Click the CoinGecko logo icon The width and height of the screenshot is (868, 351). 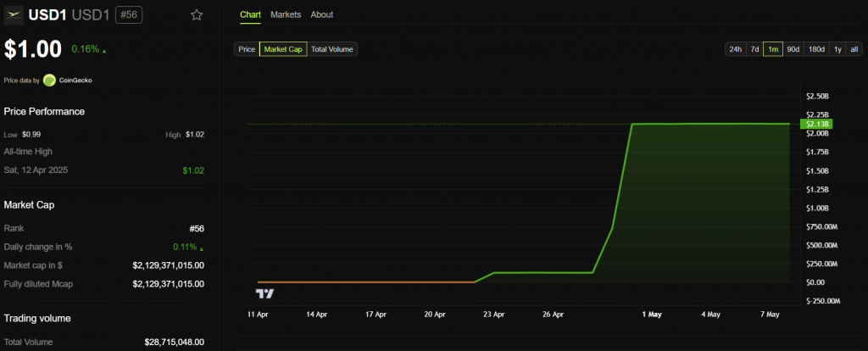click(50, 81)
